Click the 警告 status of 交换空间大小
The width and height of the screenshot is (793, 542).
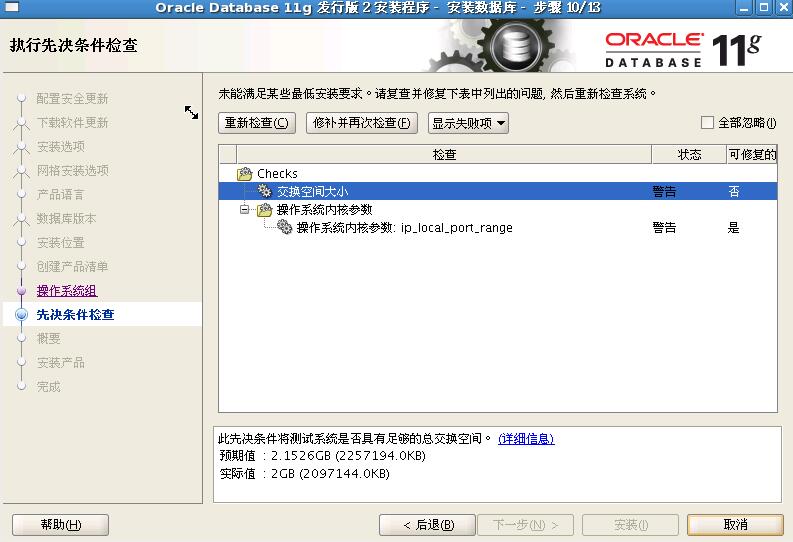664,192
